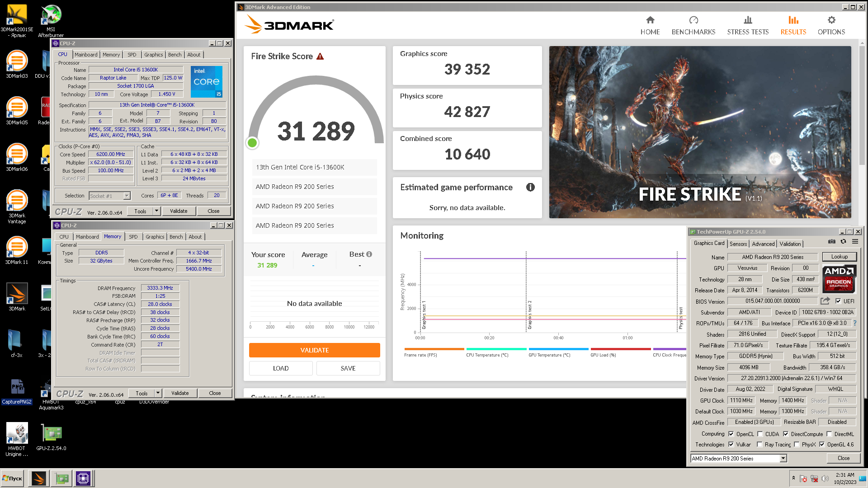The width and height of the screenshot is (868, 488).
Task: Toggle the OpenGL 4.6 checkbox
Action: 822,444
